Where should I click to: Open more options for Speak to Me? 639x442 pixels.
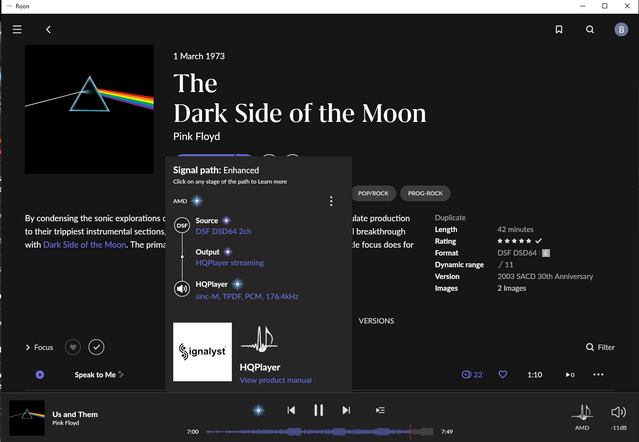599,375
